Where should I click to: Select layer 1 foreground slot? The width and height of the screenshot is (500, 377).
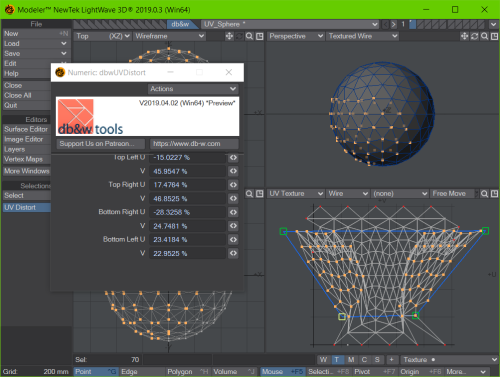pyautogui.click(x=412, y=24)
